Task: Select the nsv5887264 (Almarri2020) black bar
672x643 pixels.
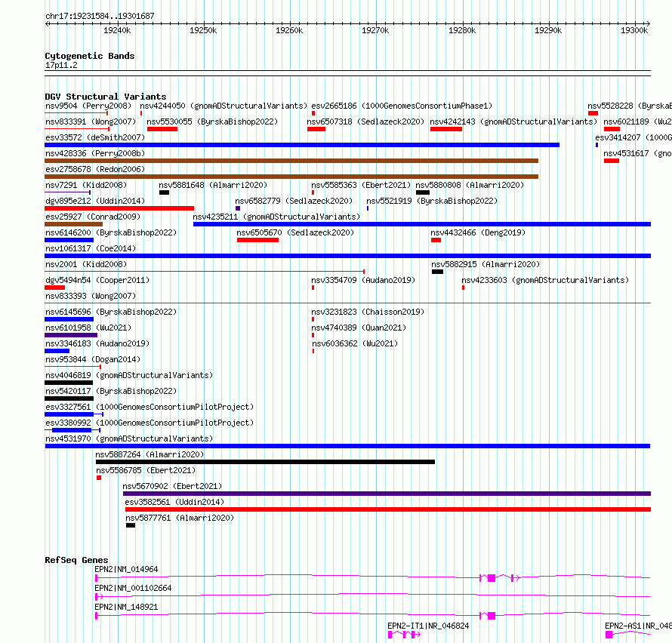Action: click(265, 462)
